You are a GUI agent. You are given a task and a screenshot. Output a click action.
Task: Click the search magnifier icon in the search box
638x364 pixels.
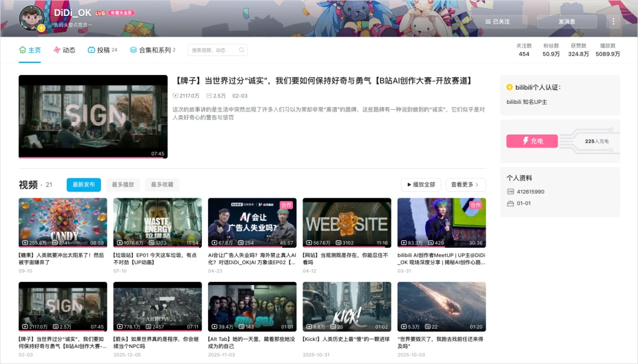(x=241, y=50)
